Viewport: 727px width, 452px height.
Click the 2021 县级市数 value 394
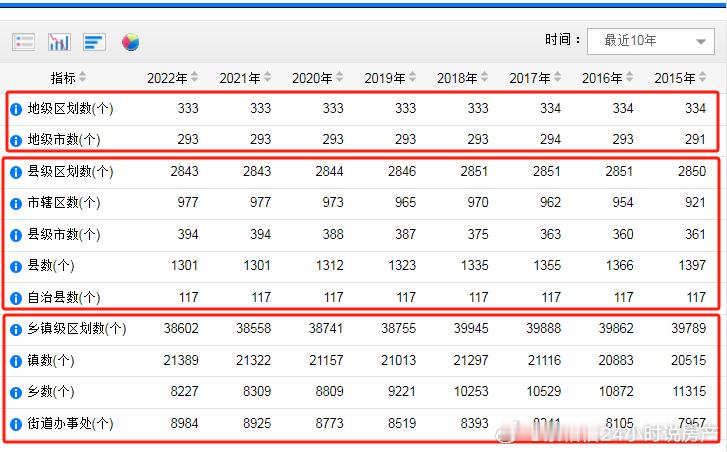click(260, 234)
